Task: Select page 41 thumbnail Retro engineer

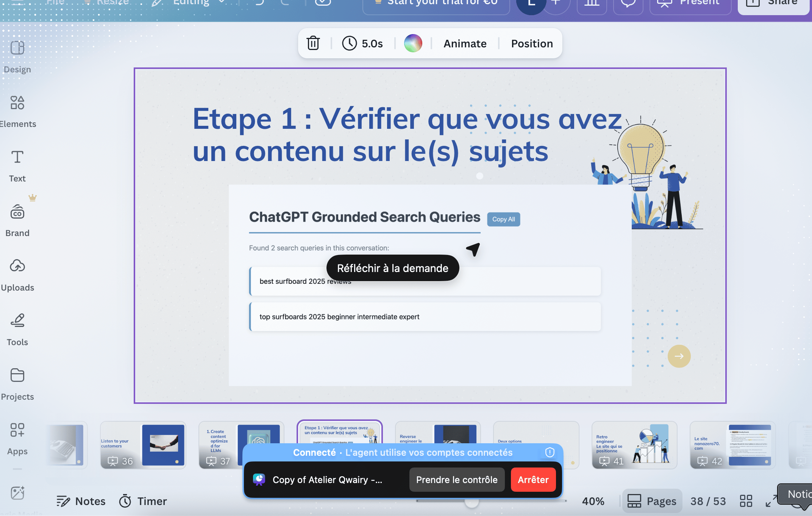Action: pos(634,445)
